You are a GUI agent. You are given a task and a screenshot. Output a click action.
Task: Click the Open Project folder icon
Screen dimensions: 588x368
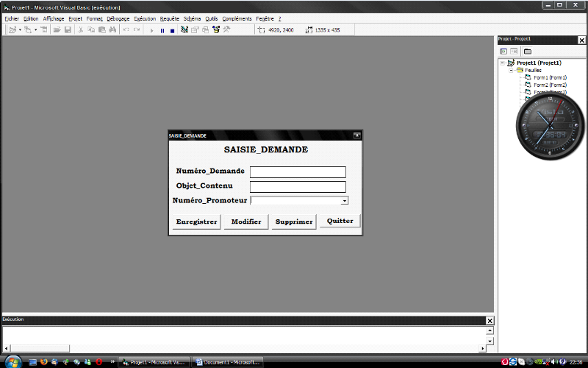point(57,29)
